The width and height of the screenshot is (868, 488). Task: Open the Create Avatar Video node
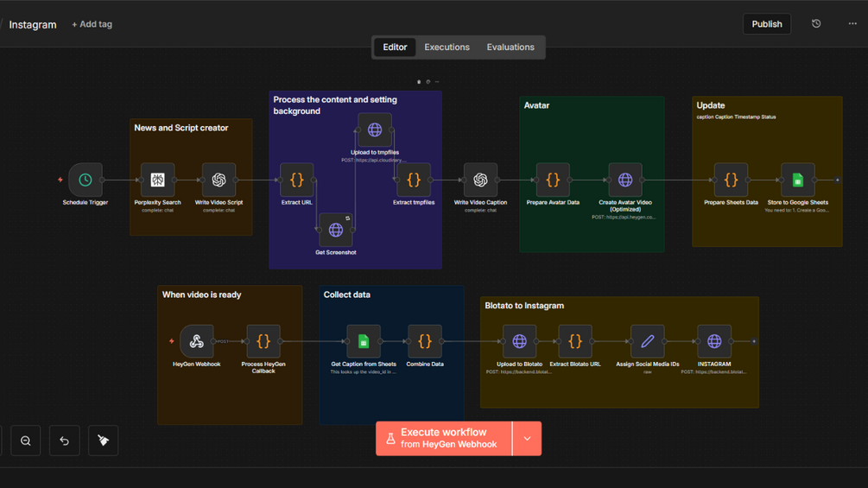click(625, 180)
